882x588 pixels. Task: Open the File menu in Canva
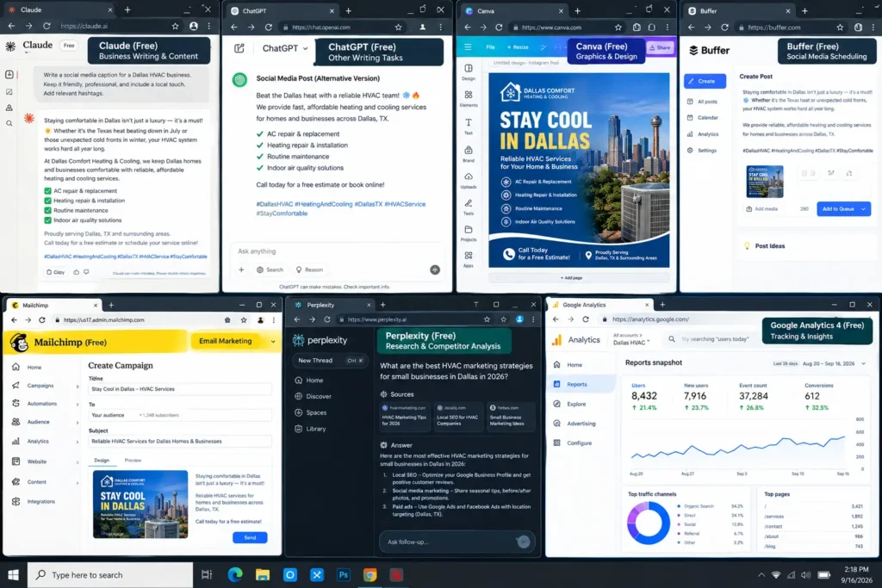pyautogui.click(x=490, y=47)
